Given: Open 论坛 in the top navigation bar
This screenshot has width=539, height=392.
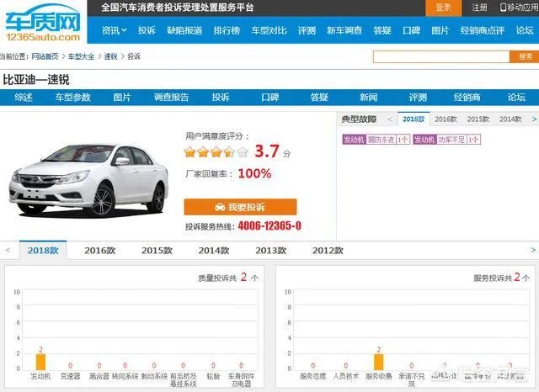Looking at the screenshot, I should coord(525,30).
